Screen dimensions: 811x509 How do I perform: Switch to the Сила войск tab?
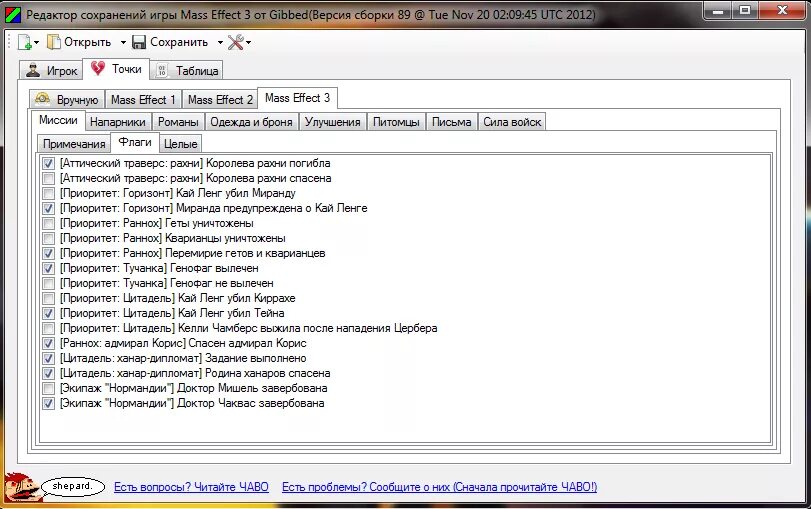click(x=512, y=122)
